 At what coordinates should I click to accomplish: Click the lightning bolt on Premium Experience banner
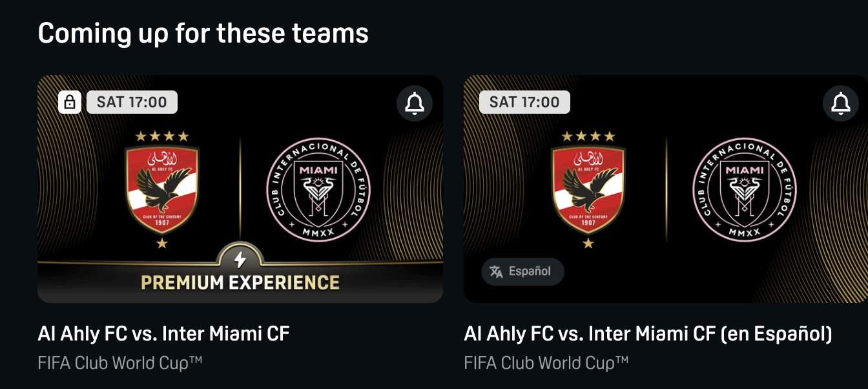pyautogui.click(x=240, y=258)
